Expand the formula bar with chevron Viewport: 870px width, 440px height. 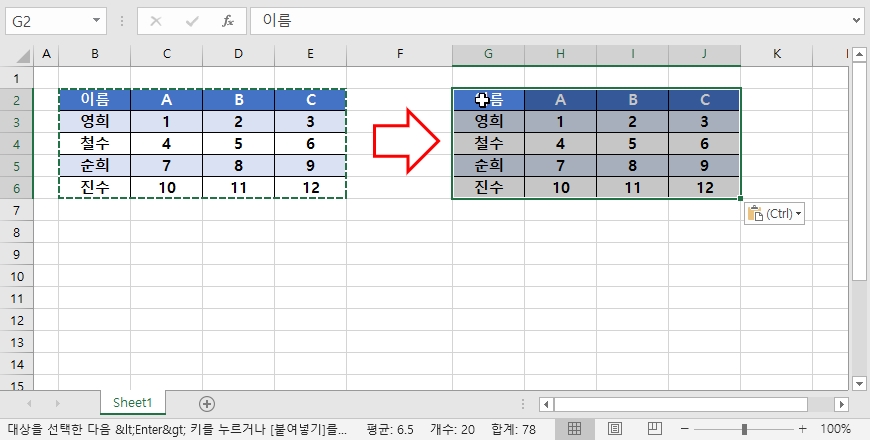(858, 21)
